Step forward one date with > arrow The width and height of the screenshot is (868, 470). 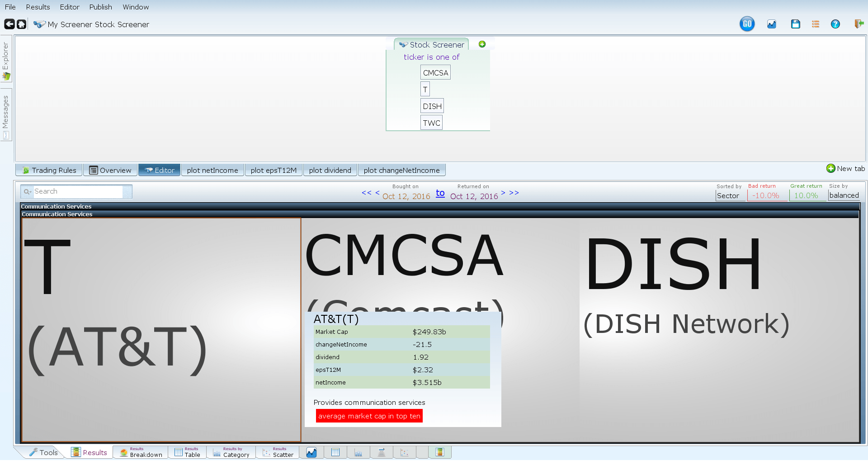pyautogui.click(x=503, y=193)
